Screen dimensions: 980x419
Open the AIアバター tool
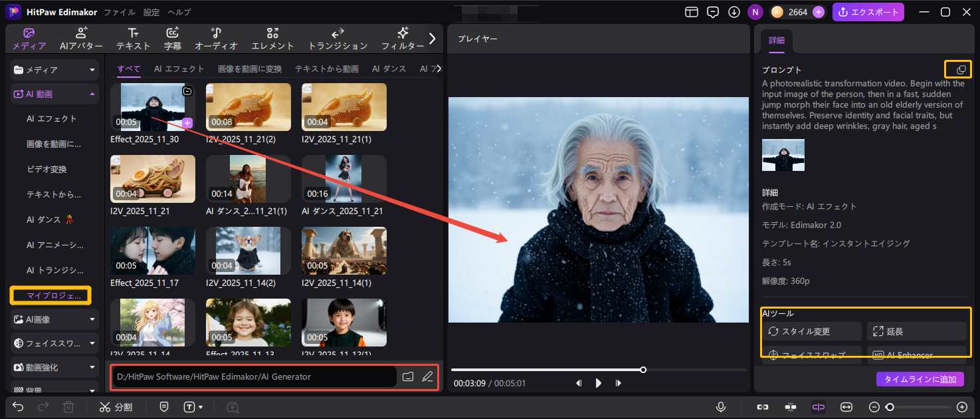click(x=81, y=38)
